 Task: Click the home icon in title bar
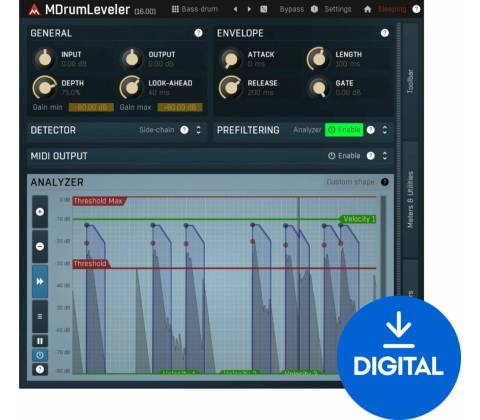click(x=367, y=9)
